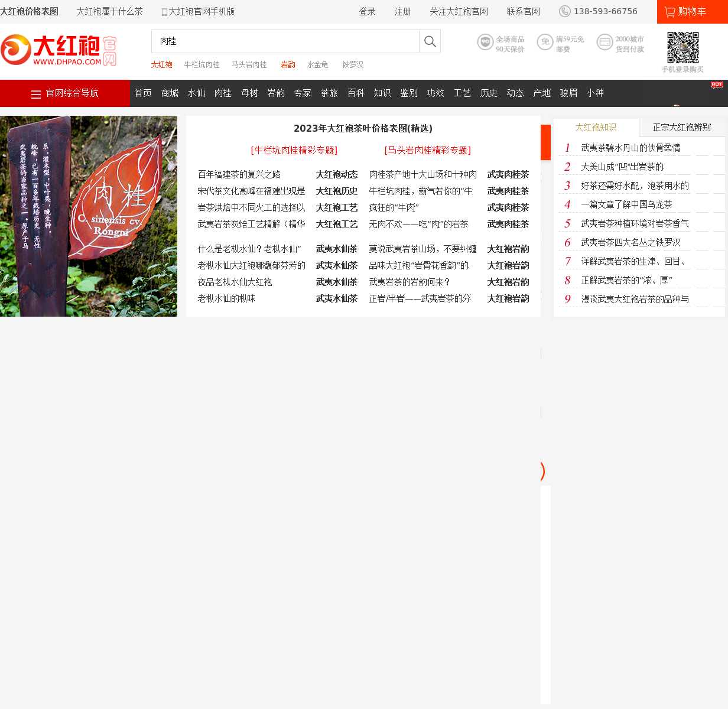The width and height of the screenshot is (728, 709).
Task: Open ranked item 4 一篇文章了解中国乌龙茶
Action: (x=626, y=205)
